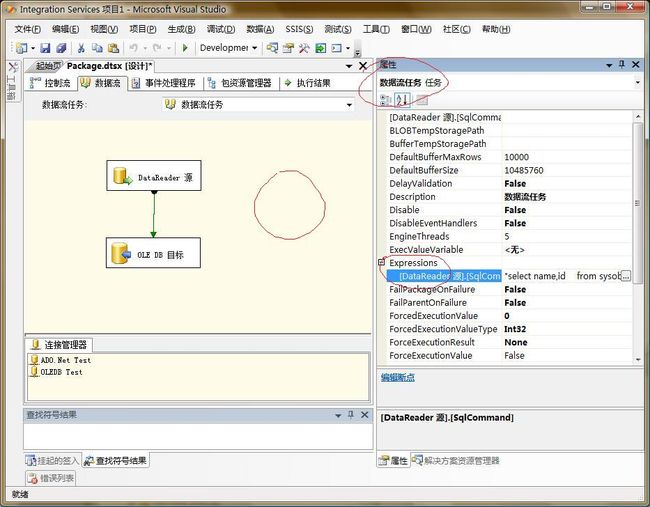Image resolution: width=650 pixels, height=507 pixels.
Task: Open Solution Explorer toolbar icon
Action: 272,48
